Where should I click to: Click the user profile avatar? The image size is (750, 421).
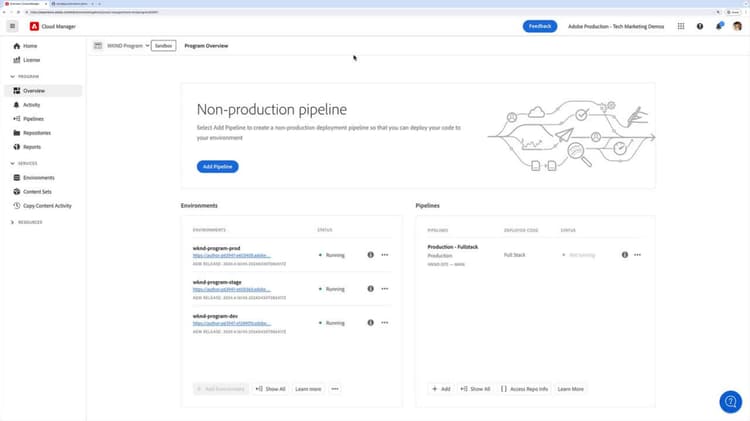pyautogui.click(x=737, y=26)
